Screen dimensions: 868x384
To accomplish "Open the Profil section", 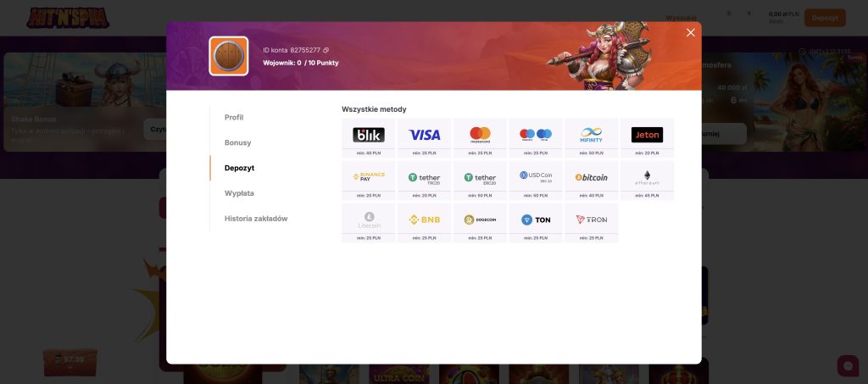I will tap(234, 117).
